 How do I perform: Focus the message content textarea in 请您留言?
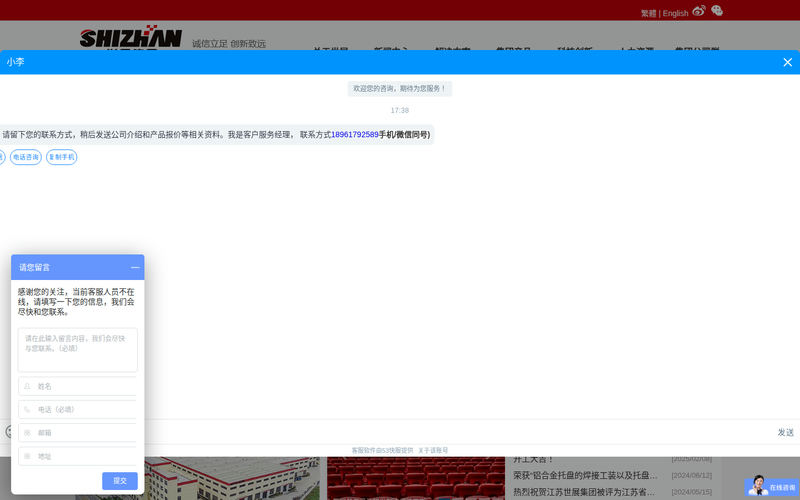click(78, 350)
